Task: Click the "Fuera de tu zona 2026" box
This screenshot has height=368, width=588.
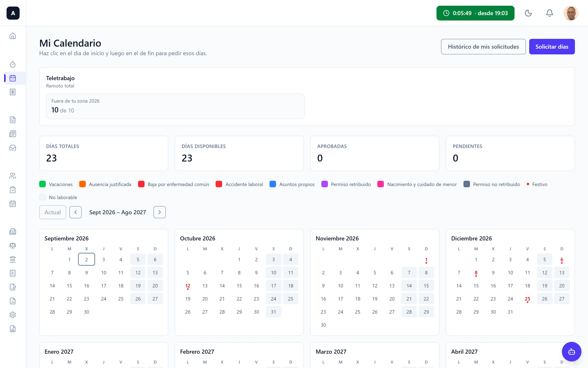Action: pos(175,106)
